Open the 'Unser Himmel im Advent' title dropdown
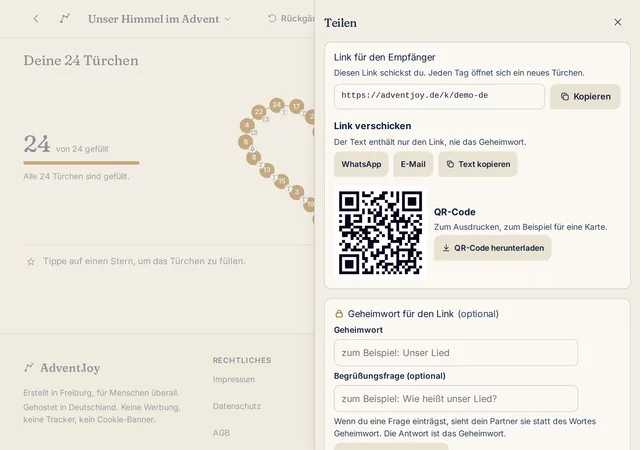The width and height of the screenshot is (640, 450). [x=159, y=19]
